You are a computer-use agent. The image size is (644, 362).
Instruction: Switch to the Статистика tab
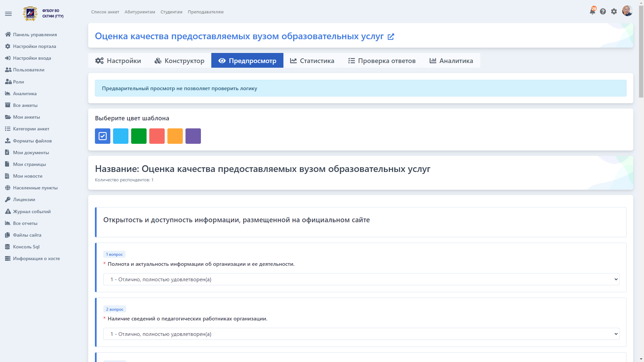click(312, 61)
